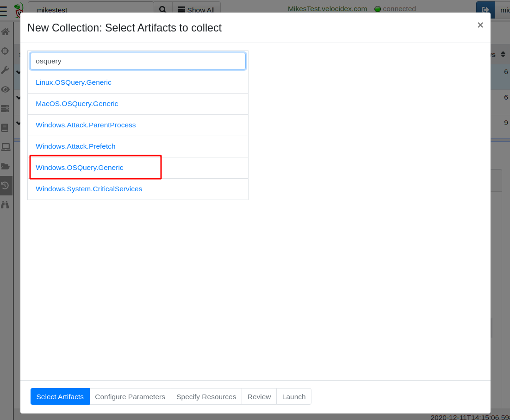Click the sort arrows in the table header
The height and width of the screenshot is (420, 510).
click(x=503, y=55)
